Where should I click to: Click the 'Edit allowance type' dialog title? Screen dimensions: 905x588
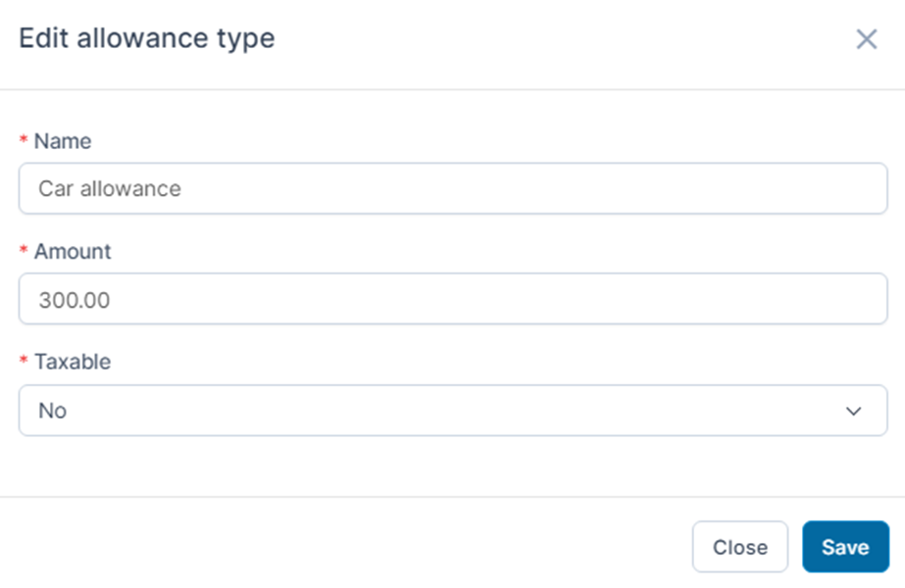pyautogui.click(x=147, y=38)
